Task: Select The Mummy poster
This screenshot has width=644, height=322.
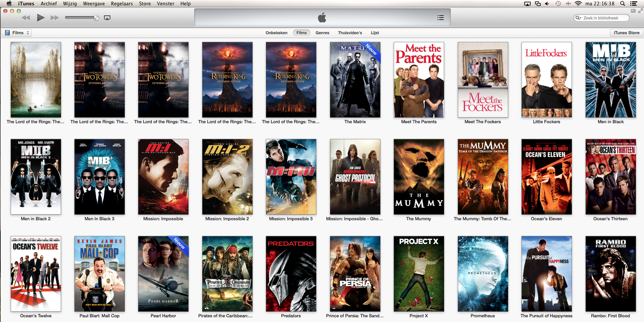Action: pyautogui.click(x=419, y=177)
